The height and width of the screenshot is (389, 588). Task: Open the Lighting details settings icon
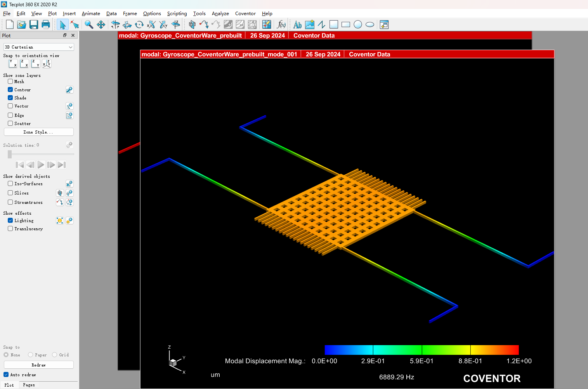coord(69,221)
